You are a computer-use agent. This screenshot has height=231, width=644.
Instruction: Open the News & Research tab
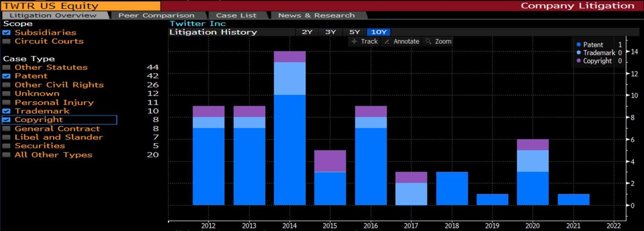click(x=316, y=15)
